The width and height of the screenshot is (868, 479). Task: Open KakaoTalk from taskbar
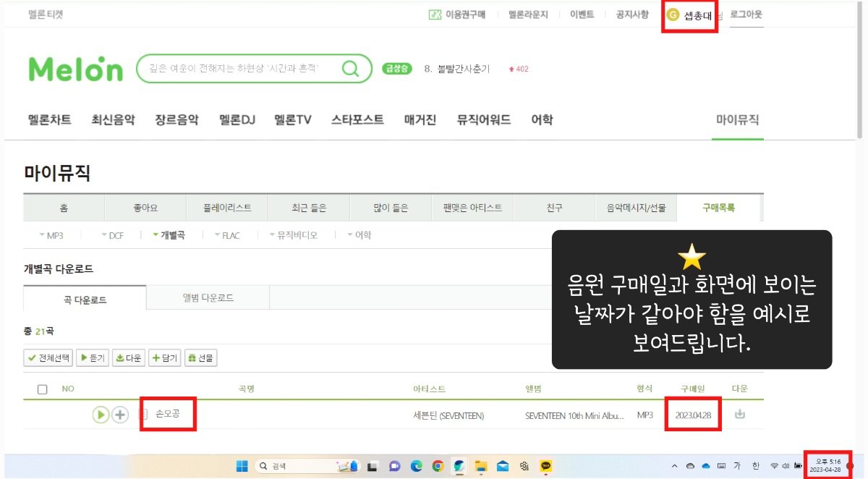pos(546,467)
